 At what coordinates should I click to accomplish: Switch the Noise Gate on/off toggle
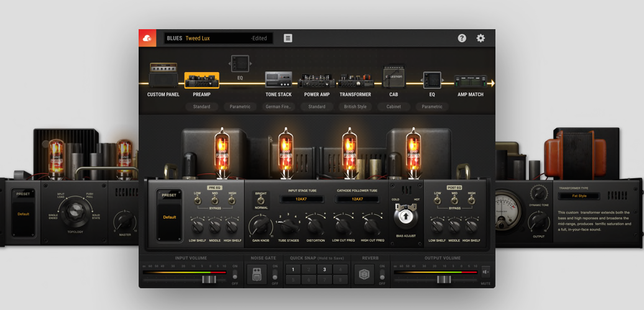click(x=275, y=275)
